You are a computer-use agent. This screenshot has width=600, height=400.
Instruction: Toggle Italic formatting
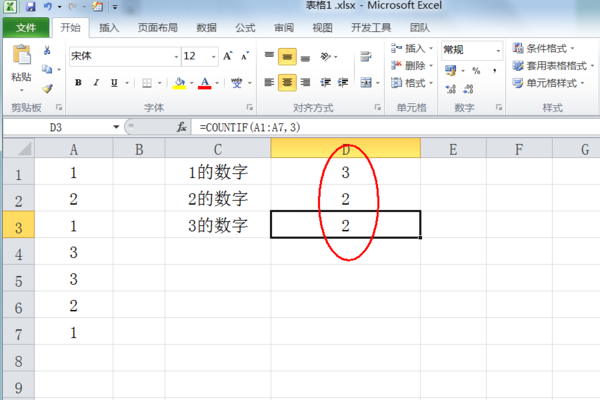click(96, 83)
